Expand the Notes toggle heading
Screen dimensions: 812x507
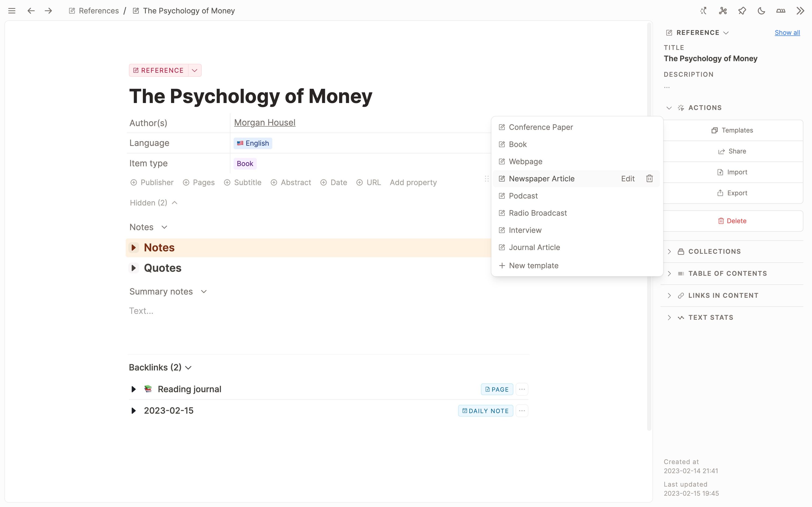pyautogui.click(x=133, y=247)
